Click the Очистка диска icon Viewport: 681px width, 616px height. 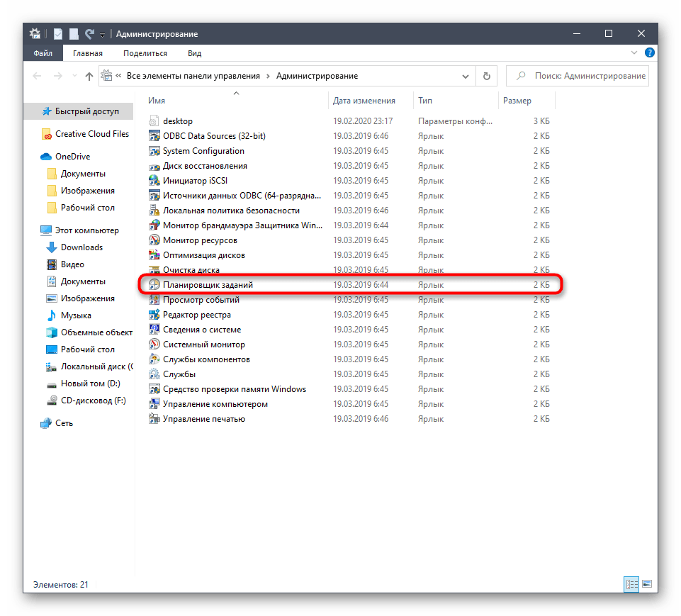tap(154, 270)
